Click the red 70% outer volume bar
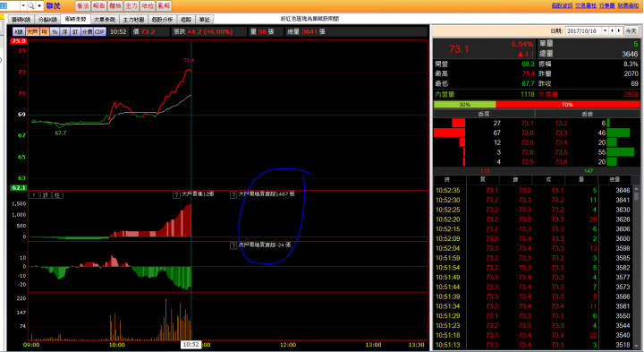This screenshot has height=352, width=644. (x=567, y=105)
